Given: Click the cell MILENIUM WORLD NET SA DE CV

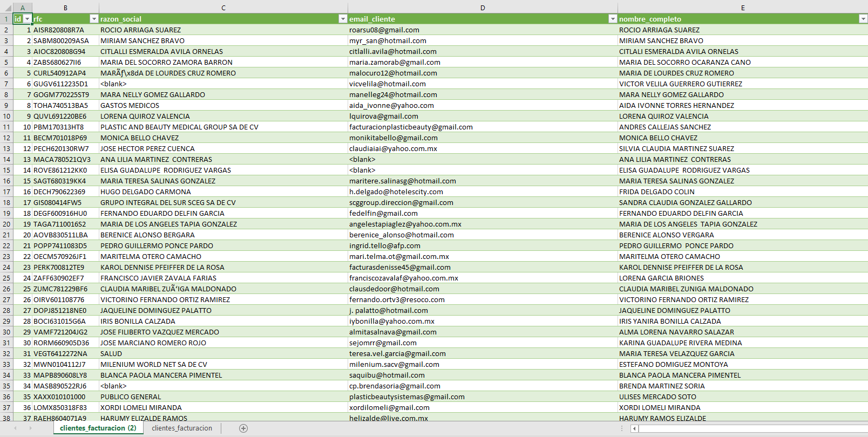Looking at the screenshot, I should tap(223, 364).
